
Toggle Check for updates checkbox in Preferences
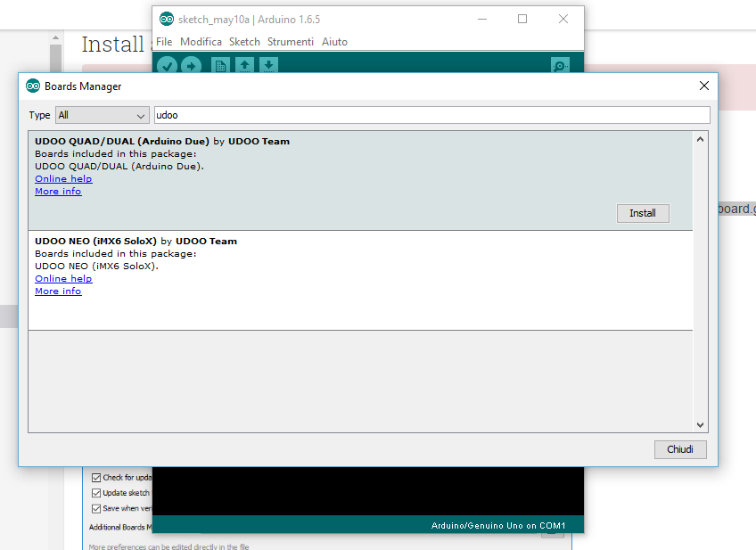(x=96, y=478)
